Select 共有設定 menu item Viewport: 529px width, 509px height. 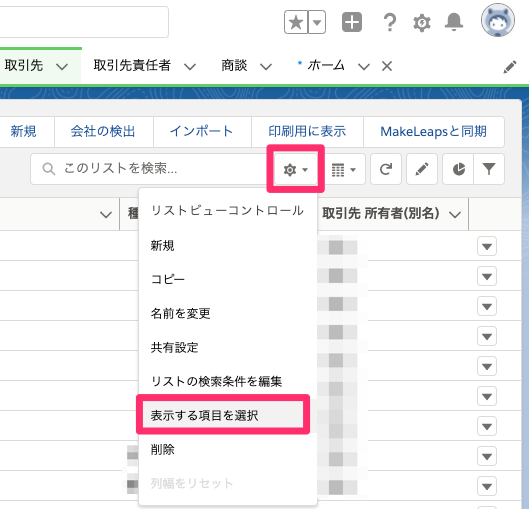tap(228, 347)
